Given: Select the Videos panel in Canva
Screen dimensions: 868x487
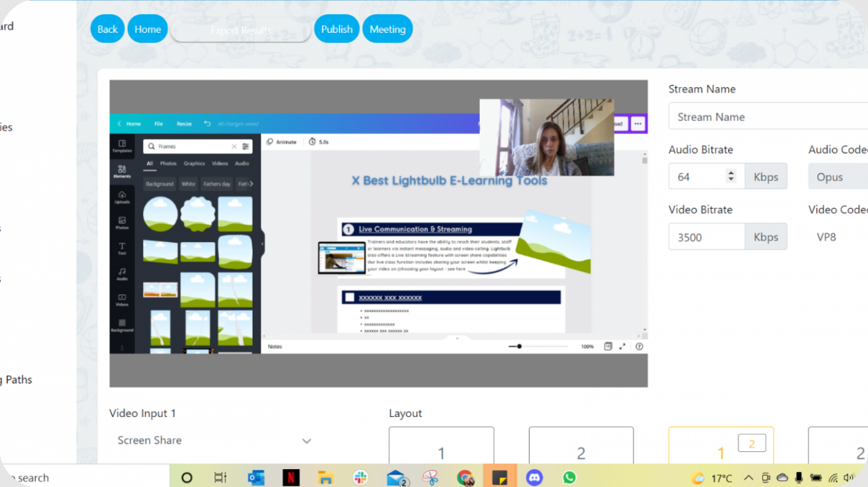Looking at the screenshot, I should tap(122, 302).
